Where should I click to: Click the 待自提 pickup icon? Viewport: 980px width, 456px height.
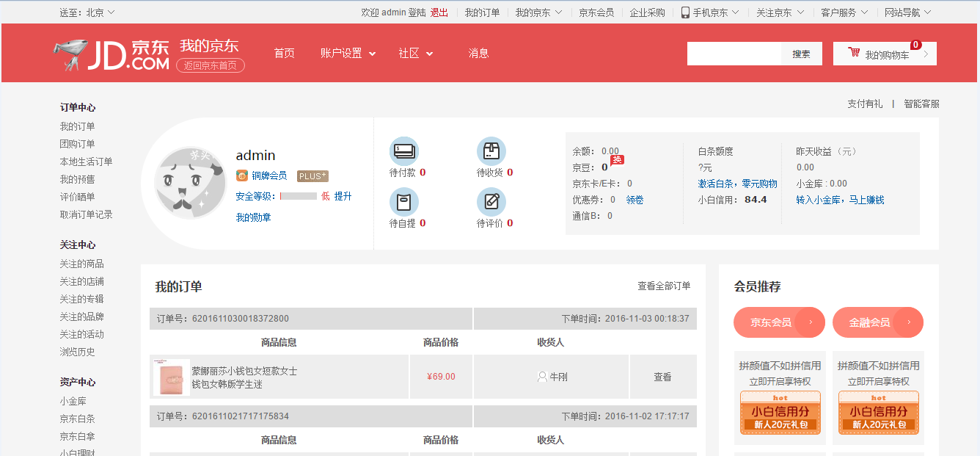pos(404,202)
